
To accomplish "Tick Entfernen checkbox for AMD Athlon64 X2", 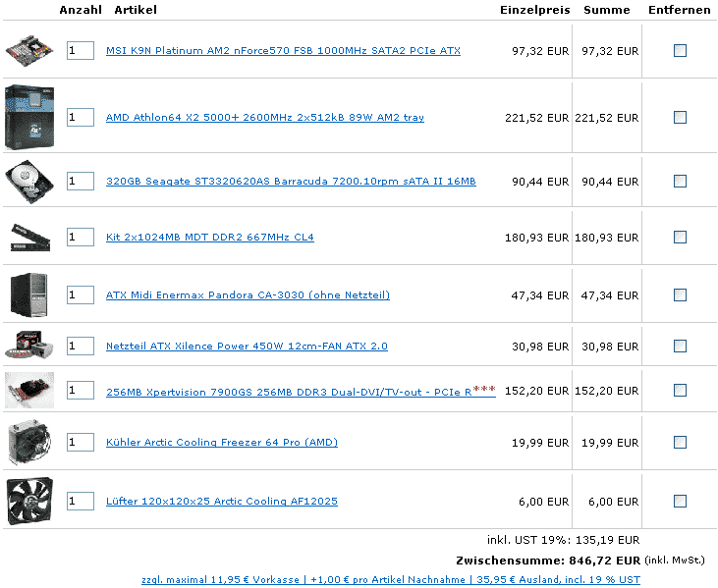I will click(x=680, y=117).
